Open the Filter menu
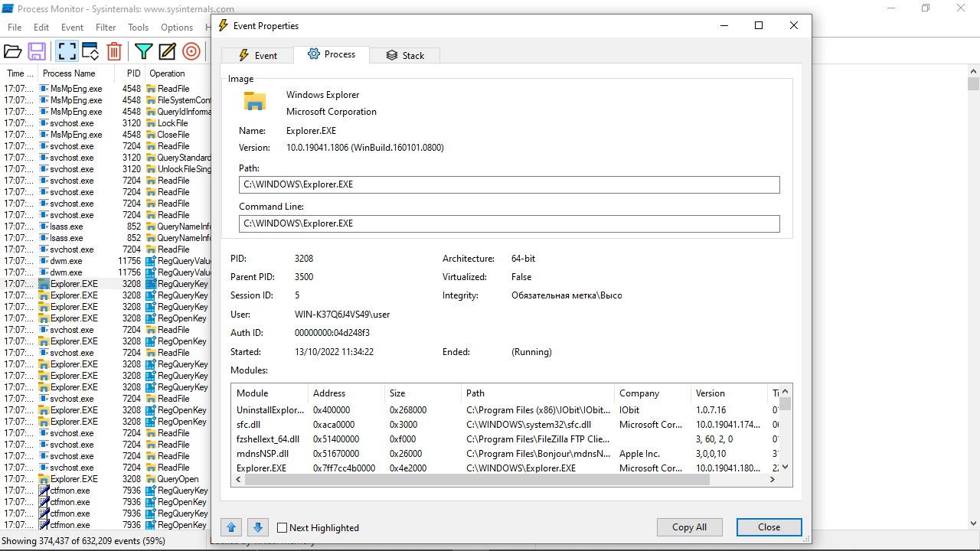980x551 pixels. (106, 27)
